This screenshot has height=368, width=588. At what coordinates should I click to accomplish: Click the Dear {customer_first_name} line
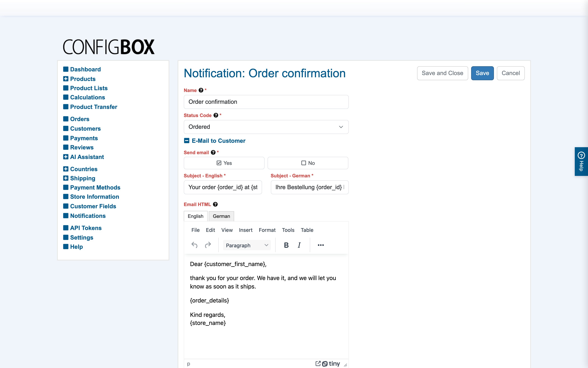[x=228, y=264]
